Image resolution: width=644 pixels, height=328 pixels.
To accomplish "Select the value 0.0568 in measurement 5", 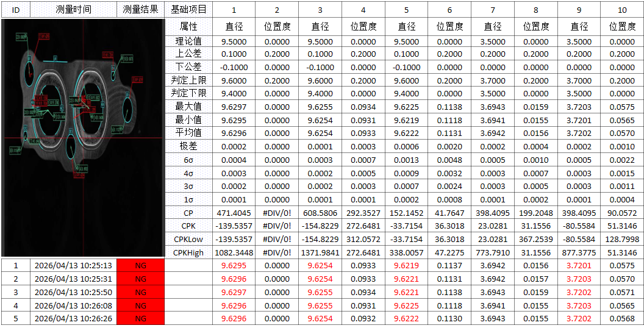I will (622, 318).
